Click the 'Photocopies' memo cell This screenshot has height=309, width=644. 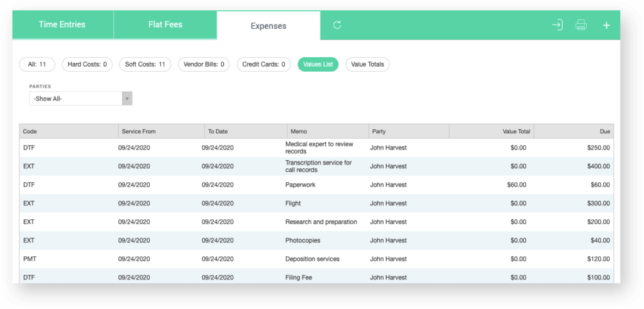pyautogui.click(x=303, y=240)
